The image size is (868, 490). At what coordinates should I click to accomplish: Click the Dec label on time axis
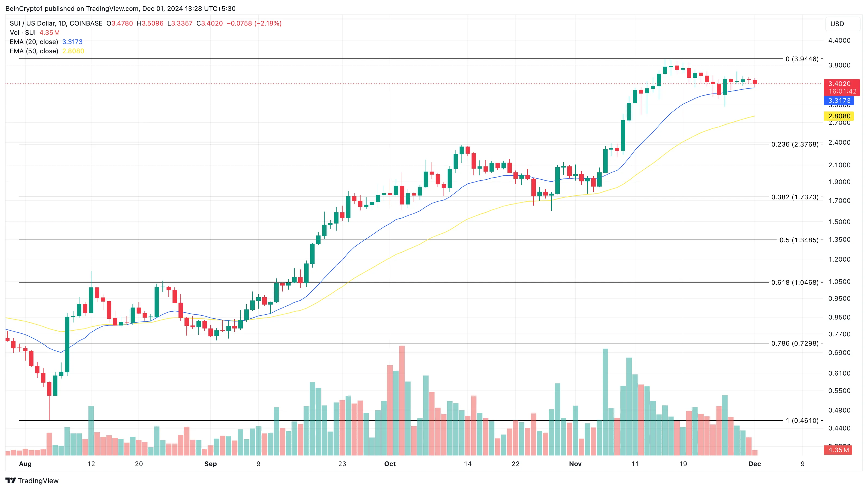click(755, 464)
